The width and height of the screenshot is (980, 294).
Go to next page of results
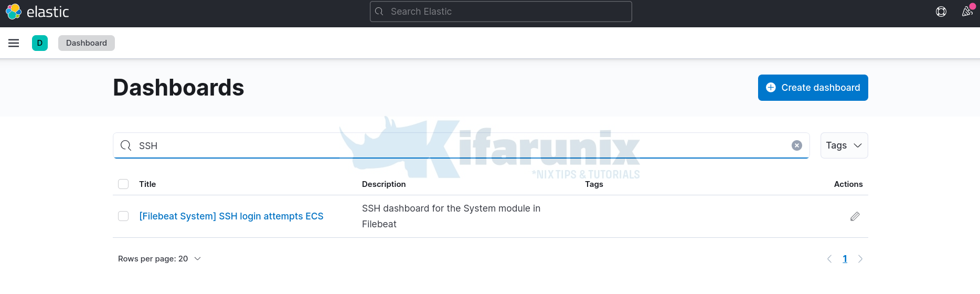860,259
